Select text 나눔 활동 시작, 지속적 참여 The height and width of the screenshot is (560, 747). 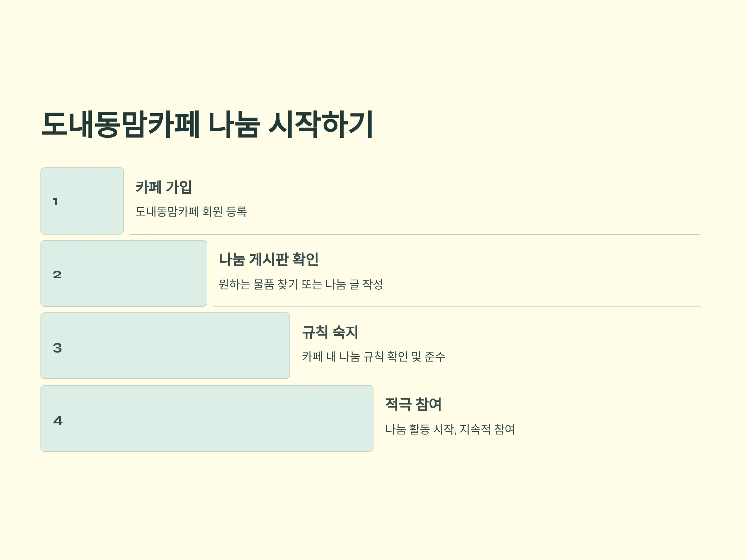[450, 429]
